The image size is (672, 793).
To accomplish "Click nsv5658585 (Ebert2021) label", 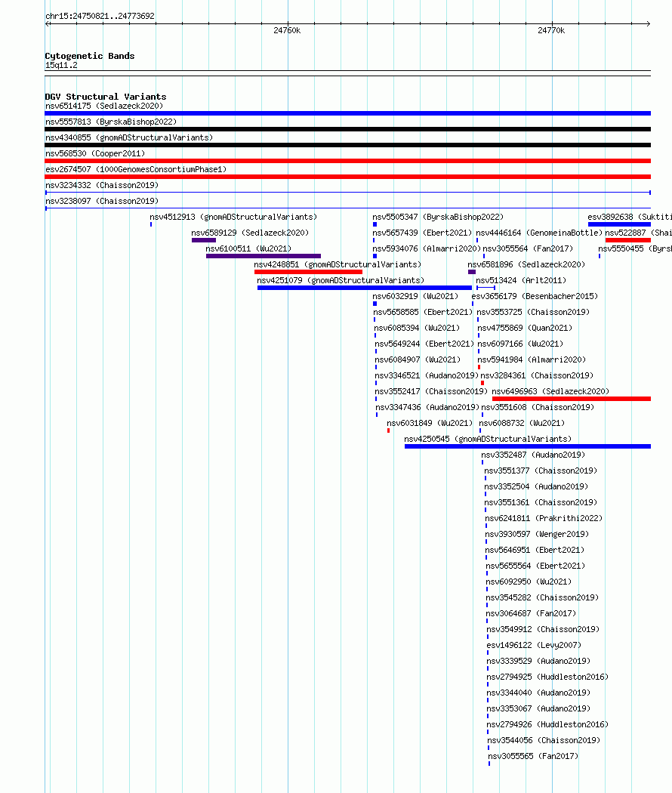I will 423,312.
